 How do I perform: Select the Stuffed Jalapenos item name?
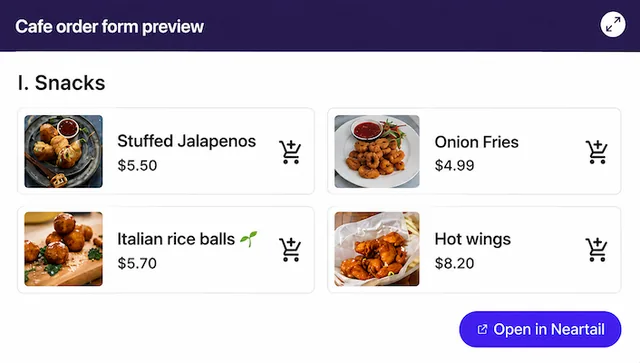click(x=187, y=141)
